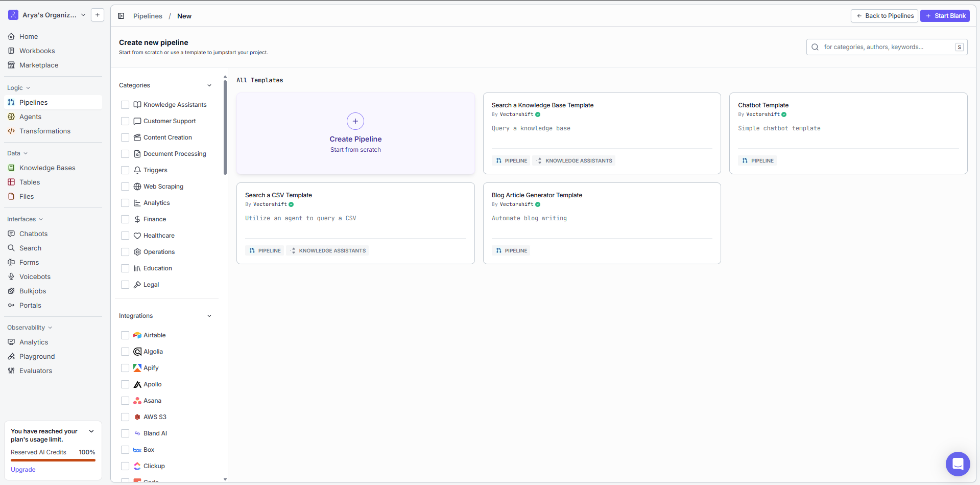Open Pipelines in the sidebar

pyautogui.click(x=53, y=102)
